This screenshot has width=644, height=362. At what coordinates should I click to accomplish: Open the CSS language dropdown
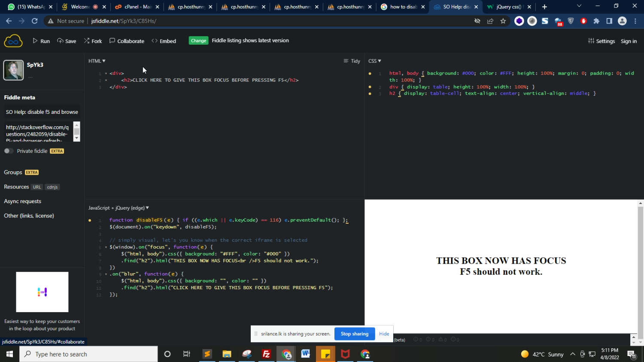coord(374,61)
